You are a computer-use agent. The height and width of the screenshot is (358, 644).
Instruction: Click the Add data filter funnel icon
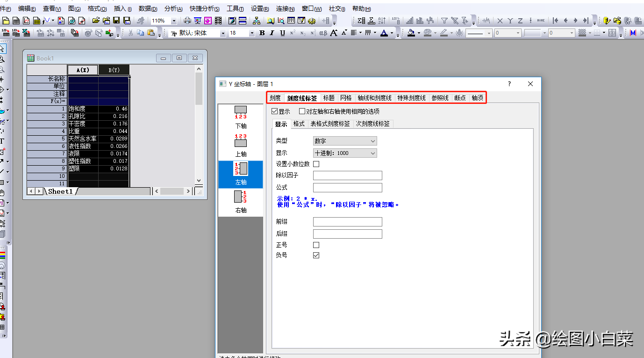(x=444, y=21)
